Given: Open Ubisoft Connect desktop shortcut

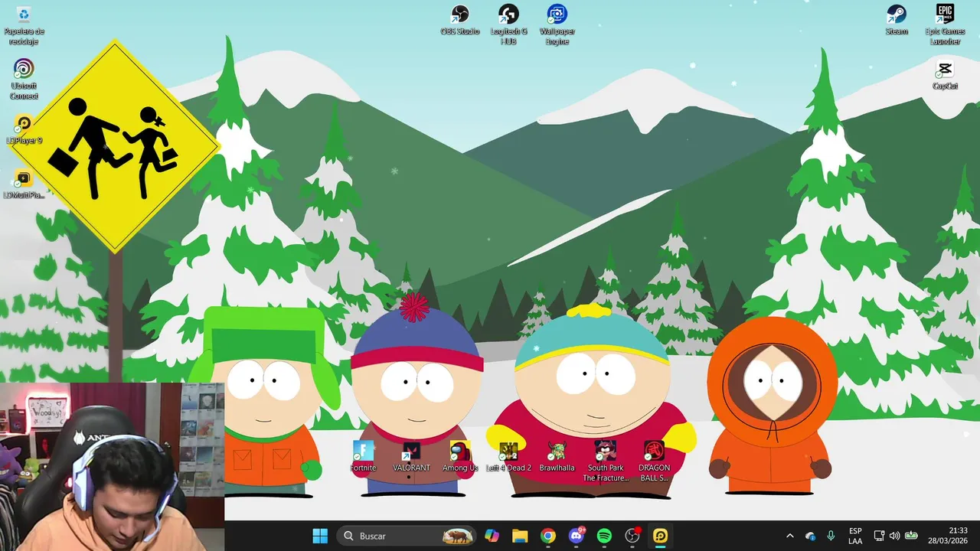Looking at the screenshot, I should tap(24, 80).
